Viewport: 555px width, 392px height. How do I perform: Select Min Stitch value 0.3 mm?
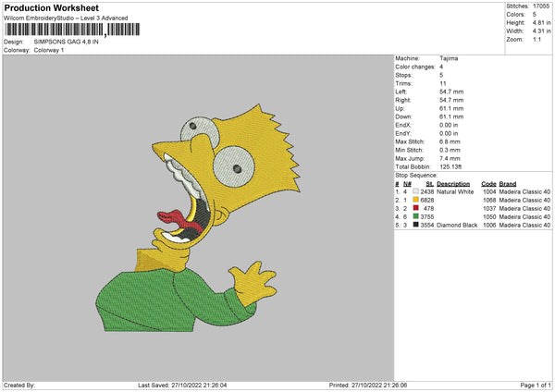point(450,150)
